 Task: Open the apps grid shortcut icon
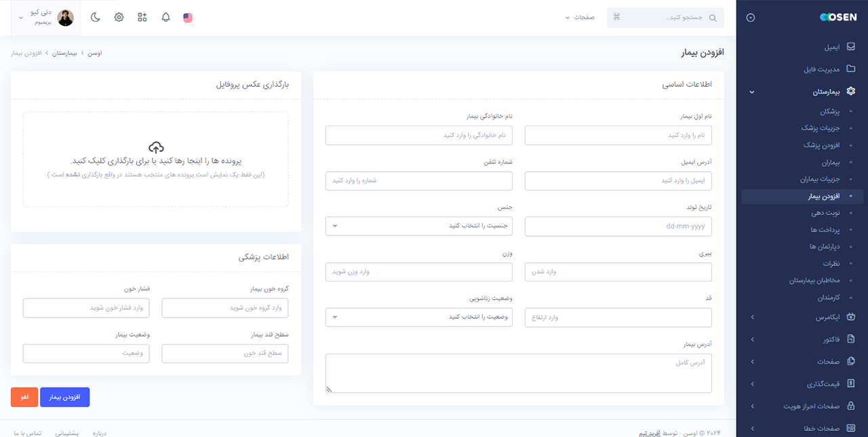[142, 17]
